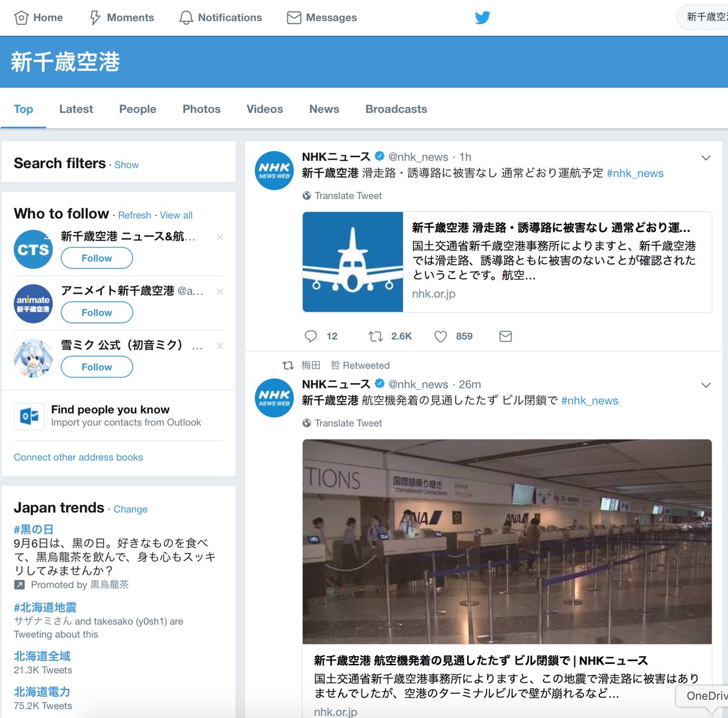Open the airplane link card thumbnail
The height and width of the screenshot is (718, 728).
click(x=353, y=262)
